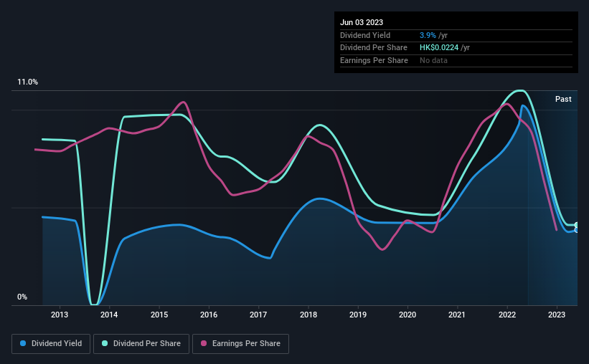The width and height of the screenshot is (589, 364).
Task: Click the tooltip date Jun 03 2023
Action: (362, 22)
